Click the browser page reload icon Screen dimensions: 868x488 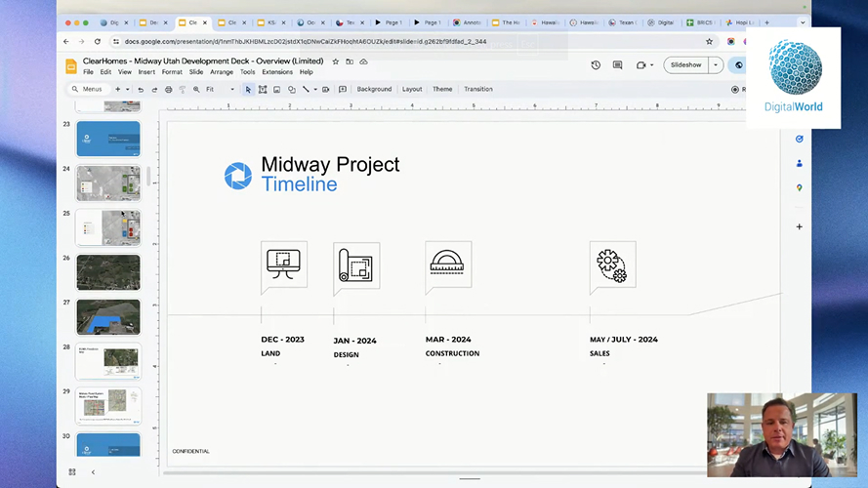coord(98,42)
